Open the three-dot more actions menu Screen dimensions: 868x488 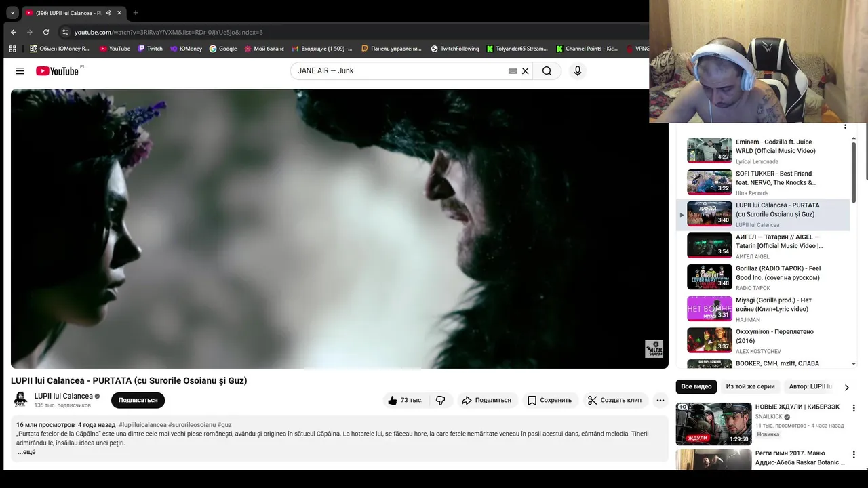click(x=660, y=400)
